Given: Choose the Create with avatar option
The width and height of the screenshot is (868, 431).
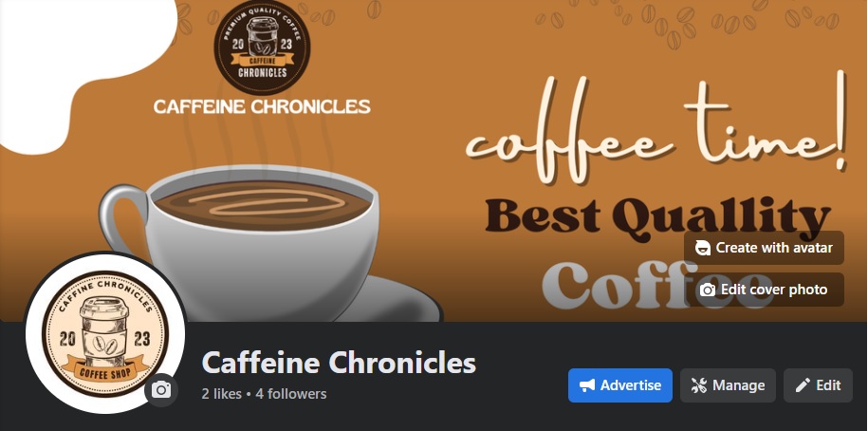Looking at the screenshot, I should [764, 248].
